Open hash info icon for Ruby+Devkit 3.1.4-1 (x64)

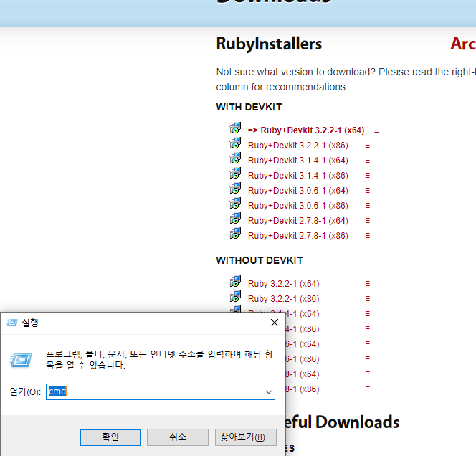point(367,161)
